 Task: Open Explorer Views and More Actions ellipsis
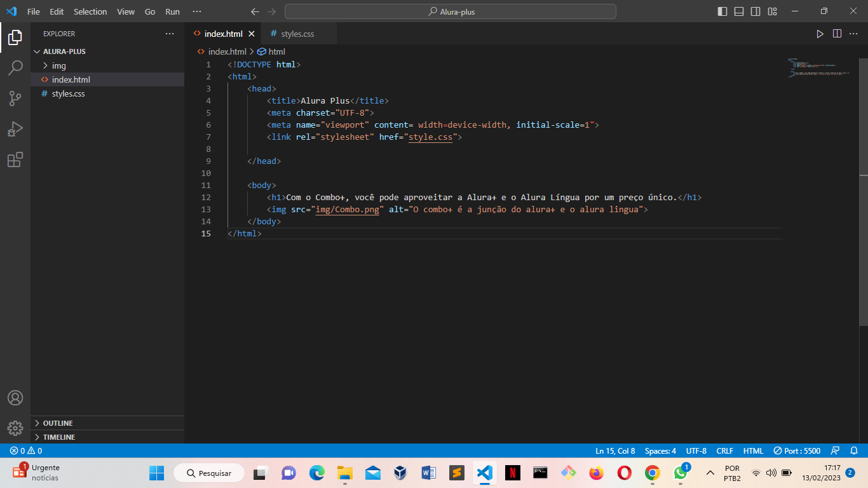169,34
